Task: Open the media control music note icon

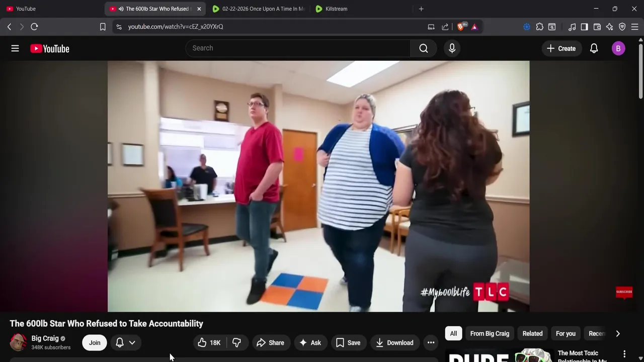Action: point(572,27)
